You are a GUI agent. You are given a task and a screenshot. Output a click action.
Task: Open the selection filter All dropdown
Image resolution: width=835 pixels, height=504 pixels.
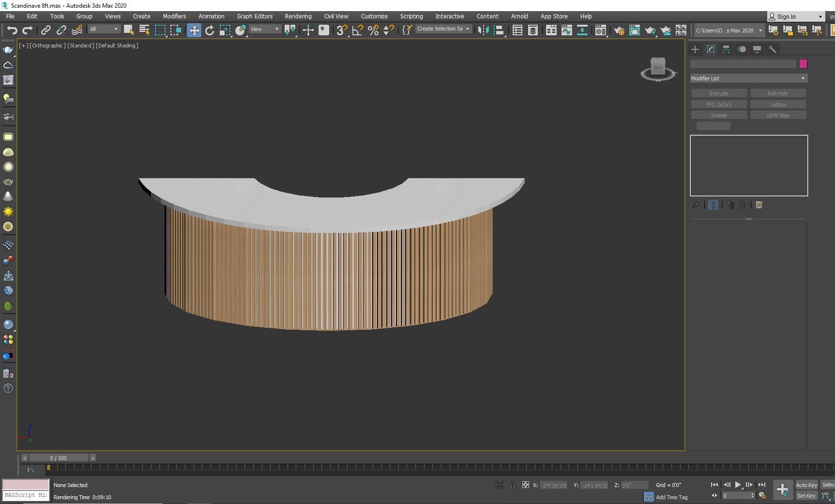pos(104,29)
